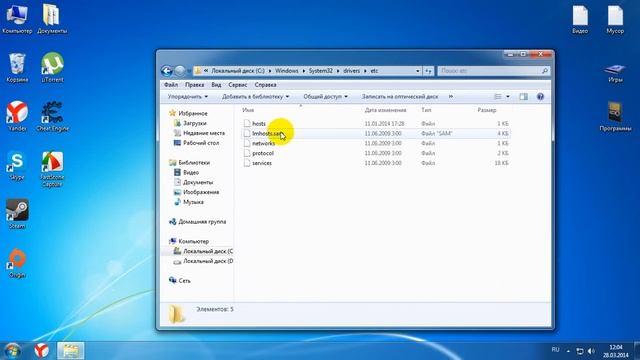Click the volume tray icon
640x360 pixels.
(591, 351)
